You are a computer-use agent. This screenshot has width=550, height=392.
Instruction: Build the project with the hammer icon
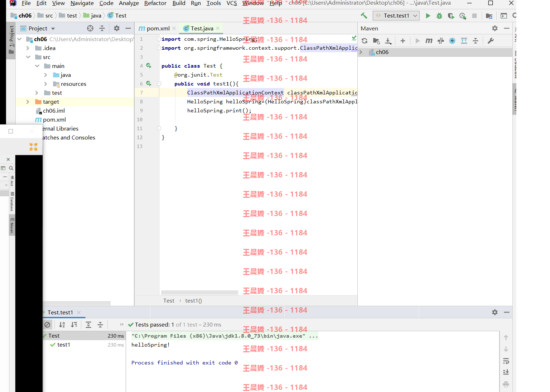click(x=364, y=15)
